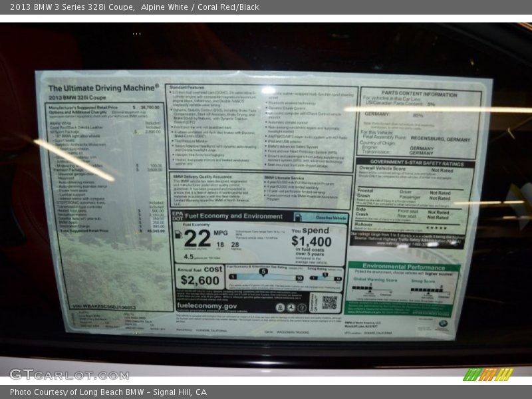Screen dimensions: 532x399
Task: Click the Smog Score bar in Environmental Performance
Action: click(x=430, y=289)
